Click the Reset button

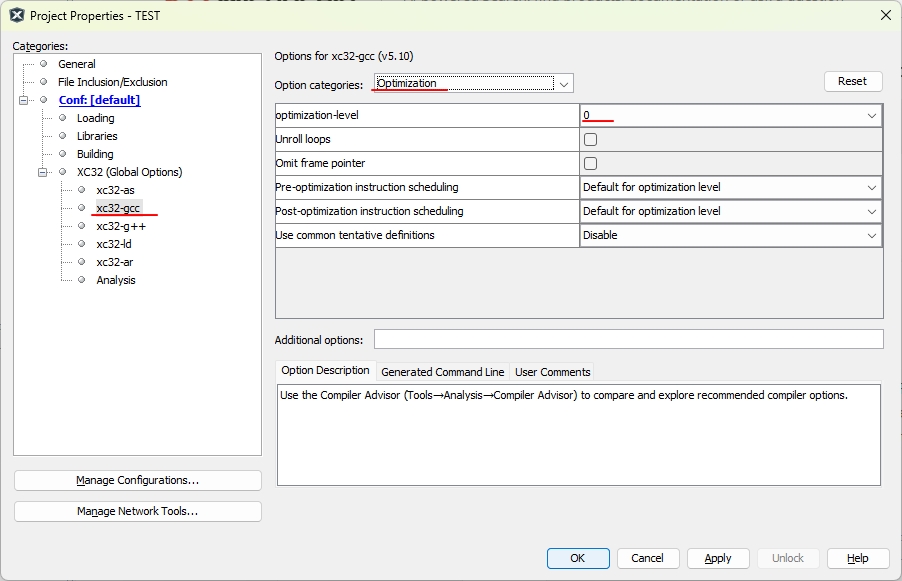(853, 81)
